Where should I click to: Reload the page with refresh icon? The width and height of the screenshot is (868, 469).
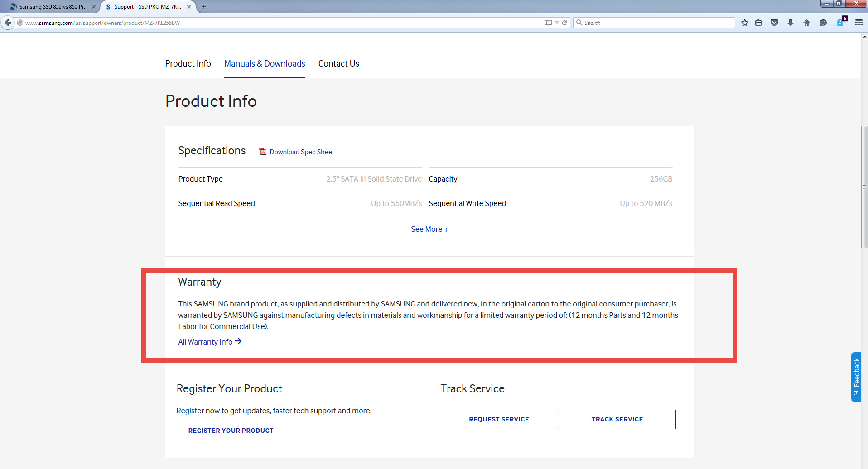click(565, 23)
